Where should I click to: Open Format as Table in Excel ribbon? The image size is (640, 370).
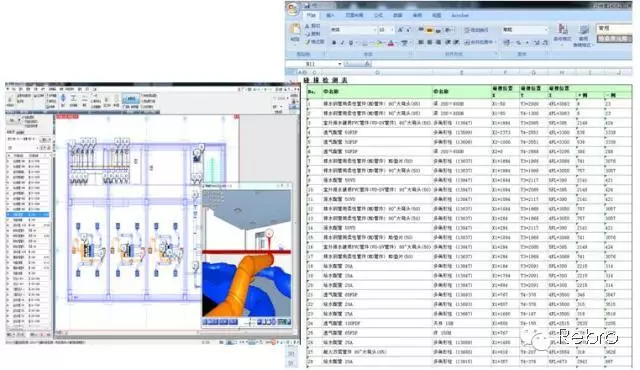(x=583, y=35)
